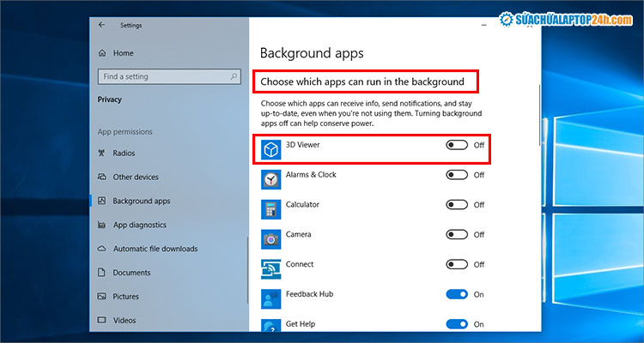Click the Calculator app icon

(271, 209)
